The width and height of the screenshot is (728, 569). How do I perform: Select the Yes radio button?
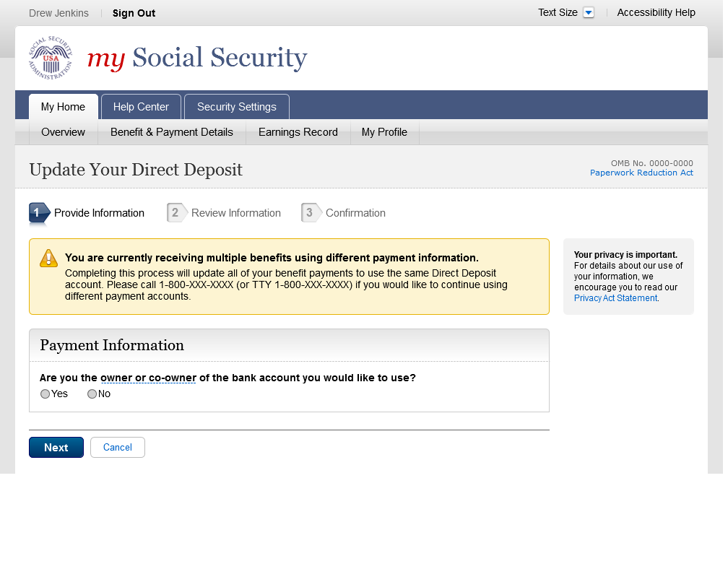(x=45, y=394)
